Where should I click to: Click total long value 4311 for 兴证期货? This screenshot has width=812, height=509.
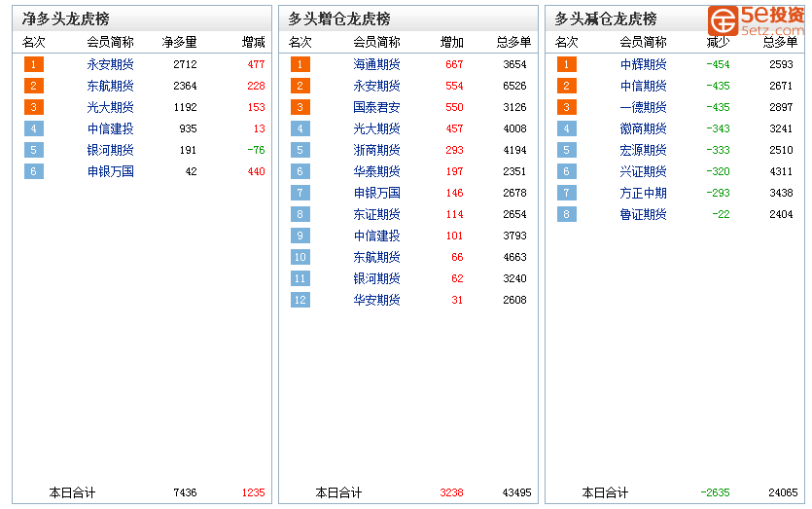pyautogui.click(x=781, y=171)
